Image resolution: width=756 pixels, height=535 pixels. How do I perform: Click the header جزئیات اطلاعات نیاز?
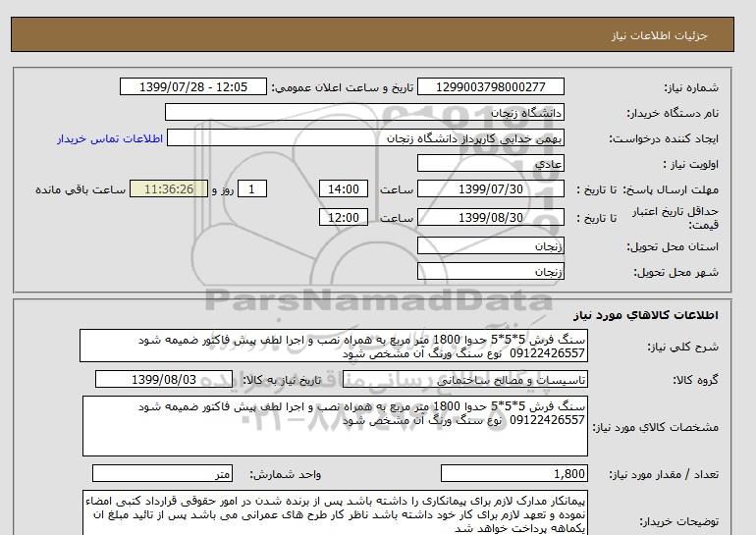coord(659,35)
